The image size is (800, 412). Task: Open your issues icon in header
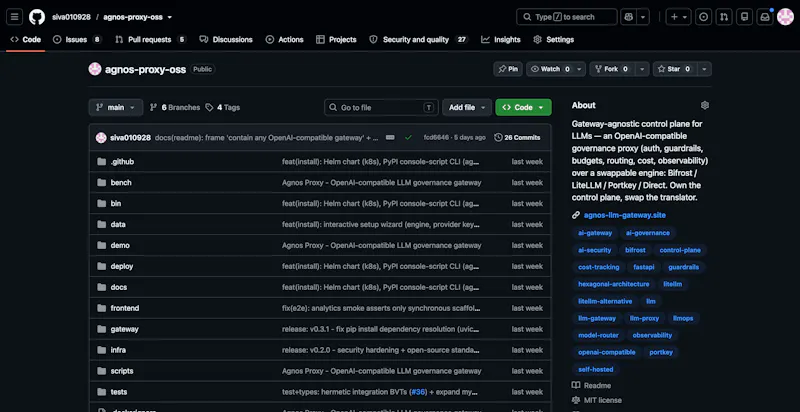tap(704, 17)
